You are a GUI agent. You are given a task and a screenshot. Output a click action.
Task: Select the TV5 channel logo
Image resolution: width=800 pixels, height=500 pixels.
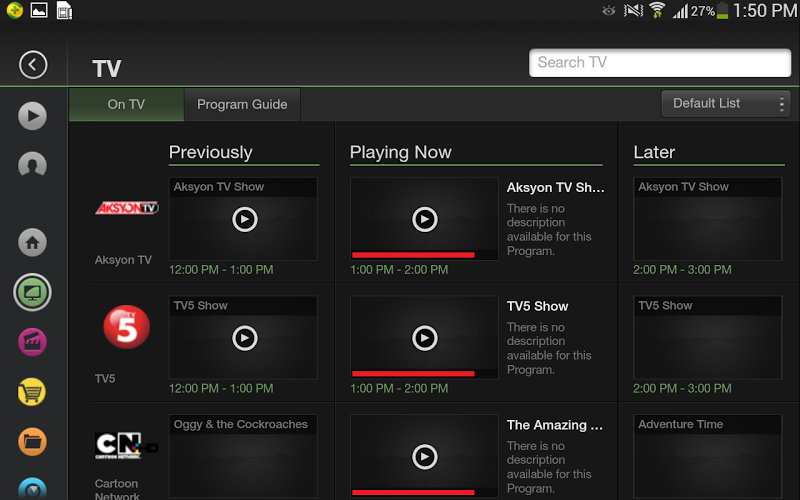(126, 328)
